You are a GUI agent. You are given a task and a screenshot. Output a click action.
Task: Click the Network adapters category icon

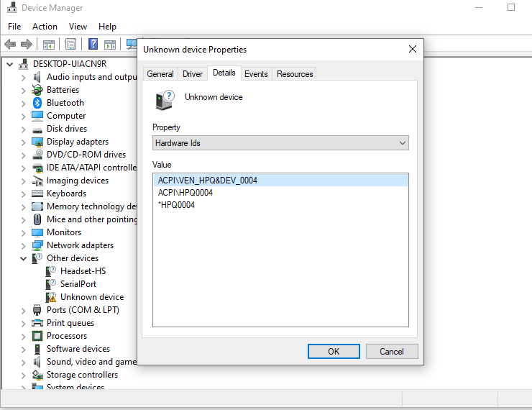pyautogui.click(x=37, y=245)
